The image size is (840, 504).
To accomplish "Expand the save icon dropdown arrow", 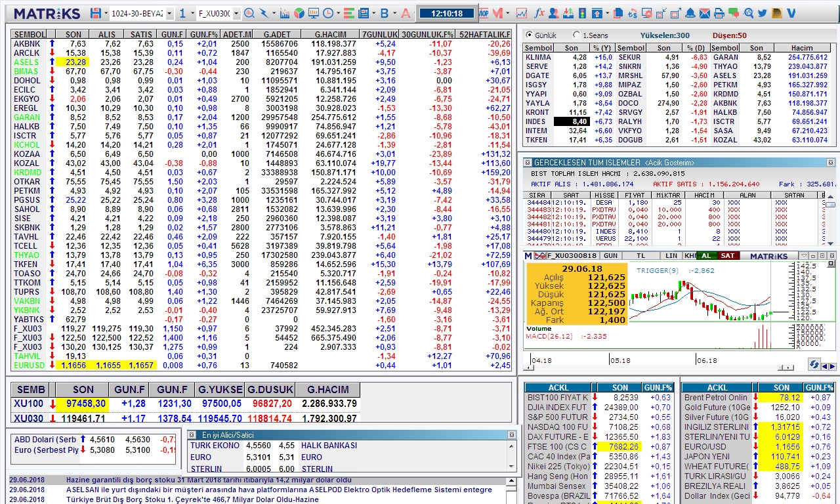I will pos(106,13).
